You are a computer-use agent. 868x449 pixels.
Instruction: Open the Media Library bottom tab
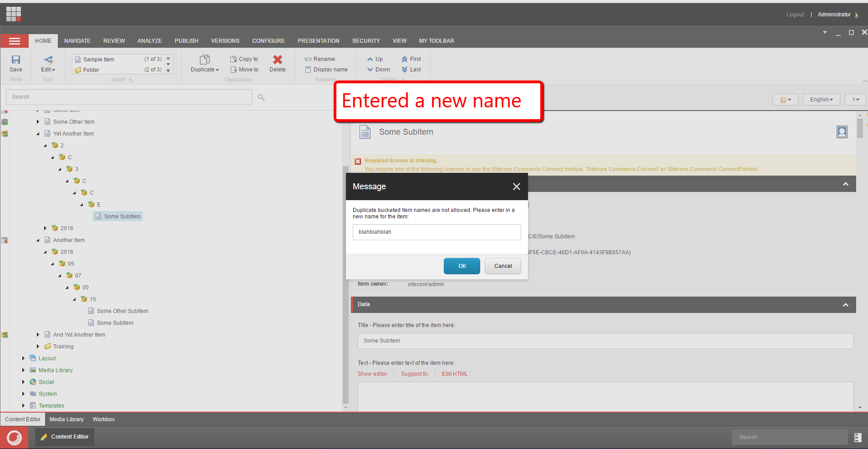[66, 419]
